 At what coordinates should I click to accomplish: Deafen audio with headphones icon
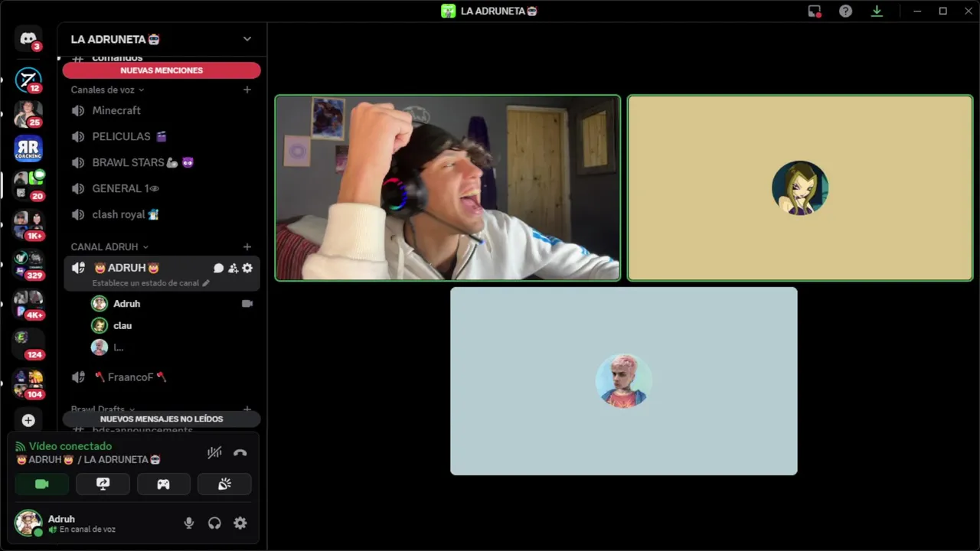point(214,523)
